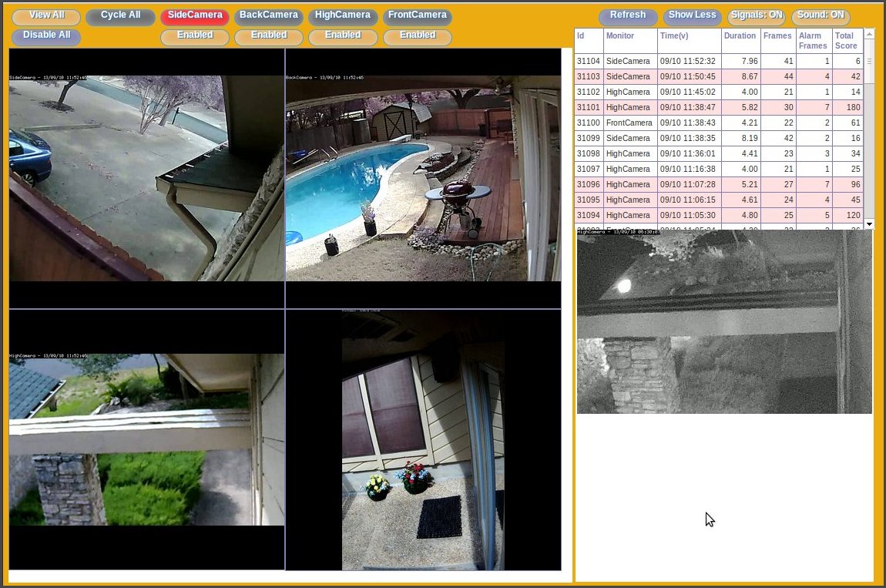Refresh the events list
Viewport: 886px width, 588px height.
[628, 16]
